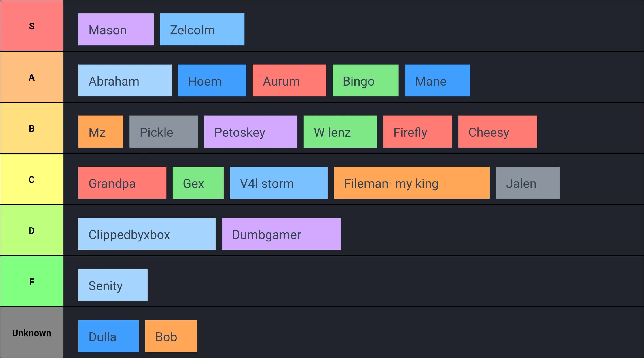
Task: Select the Zelcolm tile
Action: tap(202, 29)
